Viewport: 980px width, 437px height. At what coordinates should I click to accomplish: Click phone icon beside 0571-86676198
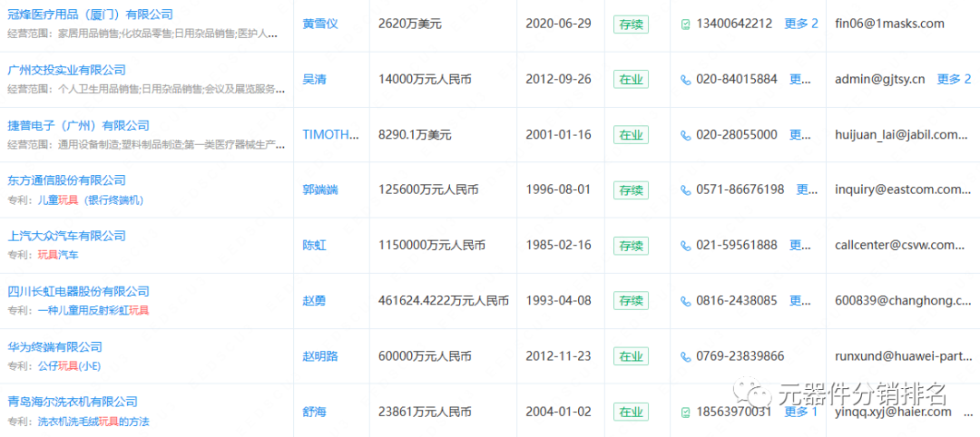686,189
